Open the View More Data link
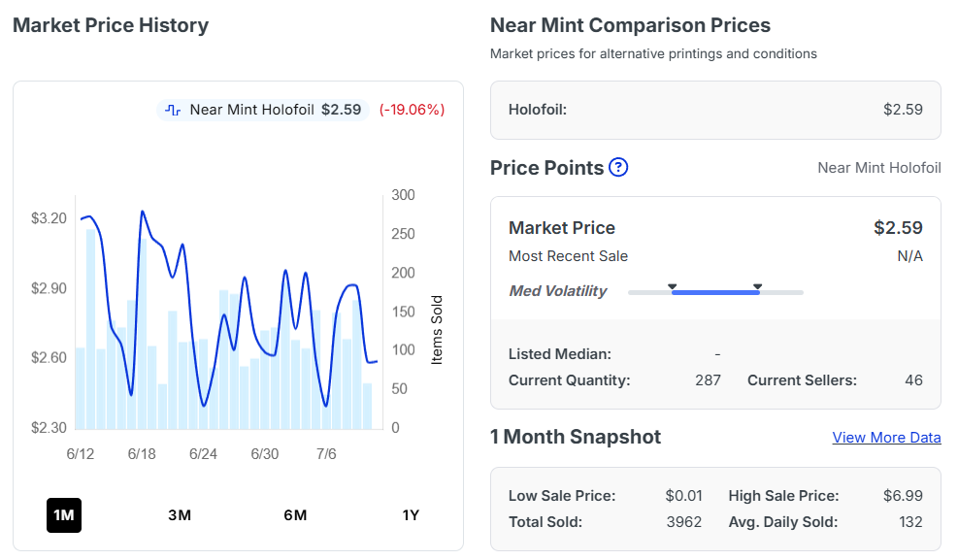The width and height of the screenshot is (958, 560). click(886, 438)
